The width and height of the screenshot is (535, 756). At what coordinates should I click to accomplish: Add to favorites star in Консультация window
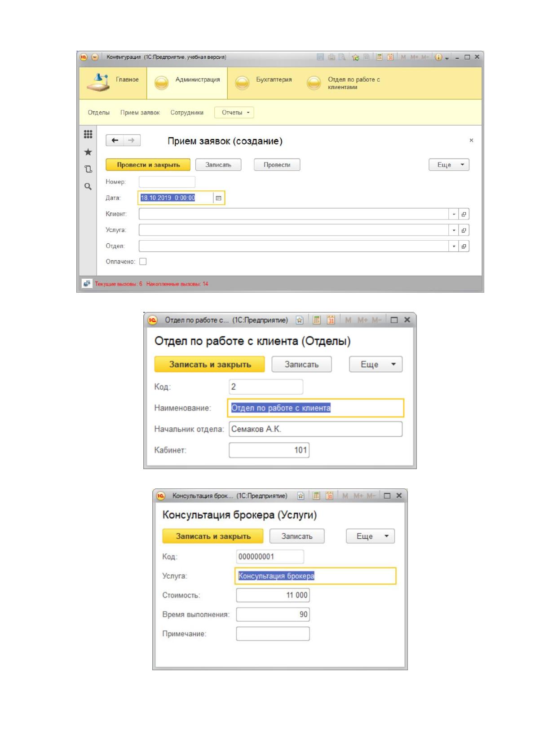coord(301,496)
